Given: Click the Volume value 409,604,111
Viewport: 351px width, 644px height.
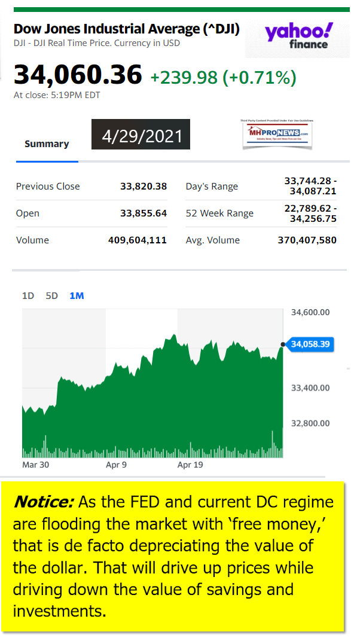Looking at the screenshot, I should (x=138, y=240).
